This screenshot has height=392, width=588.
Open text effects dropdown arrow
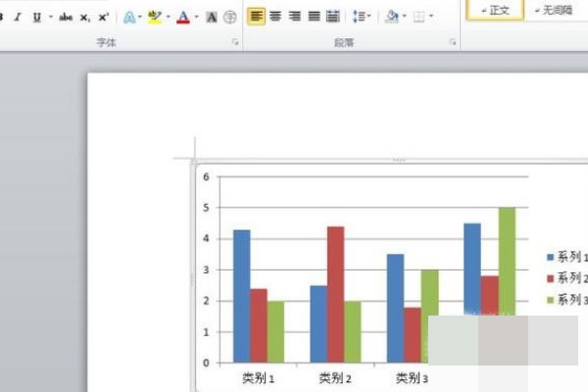[x=140, y=17]
